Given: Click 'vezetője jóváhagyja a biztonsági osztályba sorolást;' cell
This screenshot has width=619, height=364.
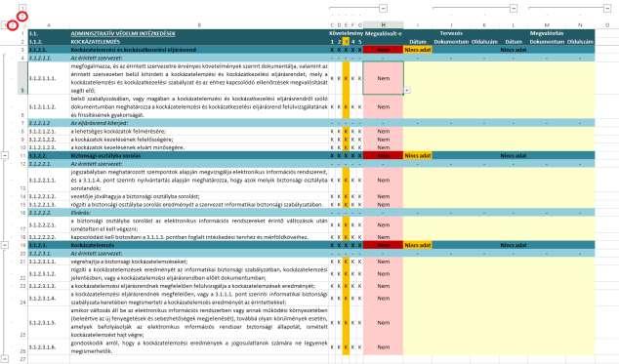Looking at the screenshot, I should pos(199,196).
